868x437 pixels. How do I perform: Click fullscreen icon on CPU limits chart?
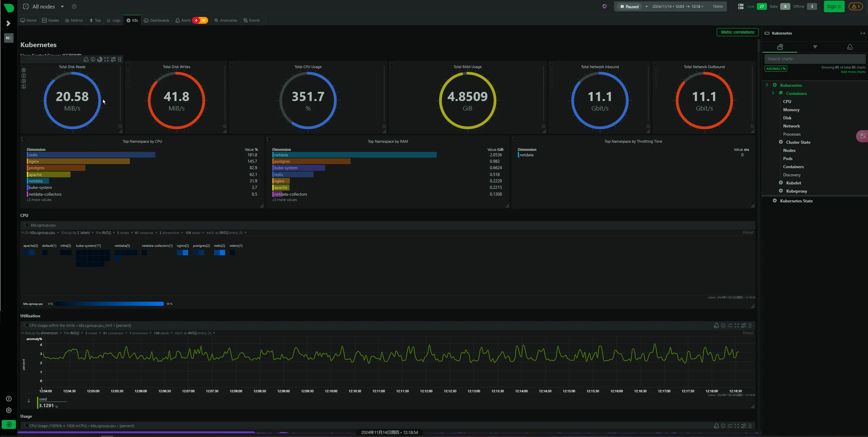coord(737,325)
